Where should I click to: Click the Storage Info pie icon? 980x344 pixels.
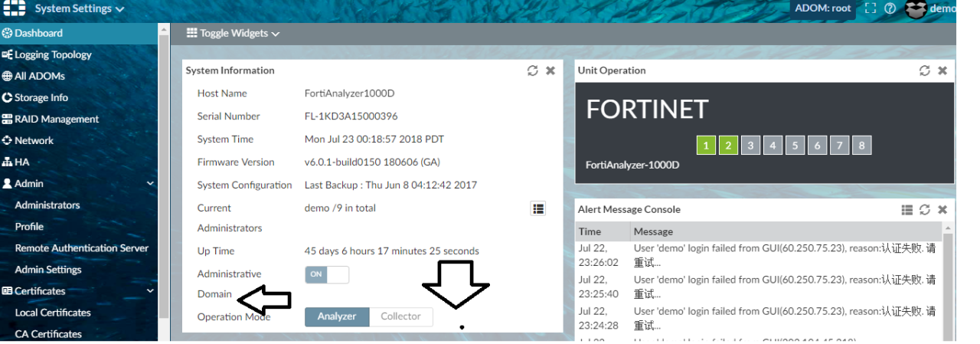coord(7,97)
